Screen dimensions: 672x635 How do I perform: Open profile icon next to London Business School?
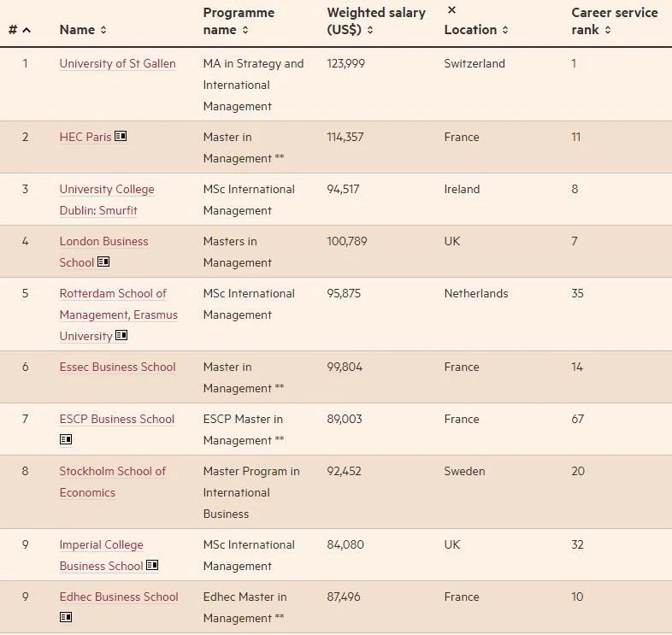103,262
